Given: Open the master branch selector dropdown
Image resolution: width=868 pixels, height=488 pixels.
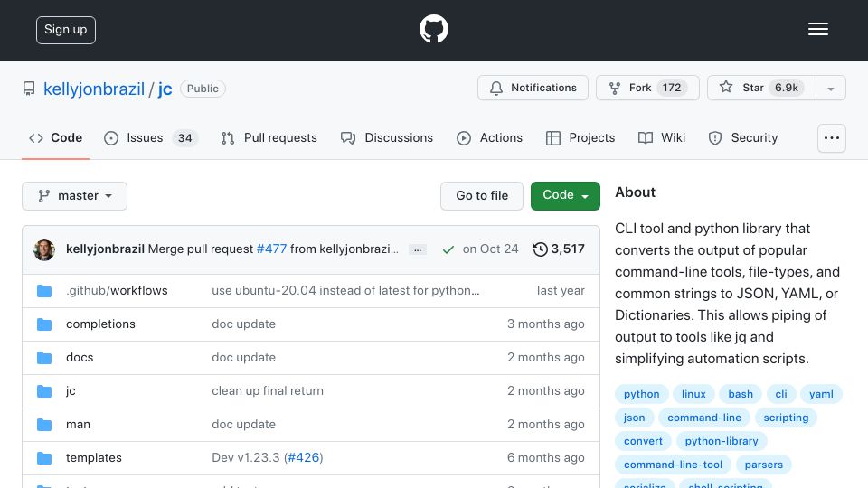Looking at the screenshot, I should 75,196.
